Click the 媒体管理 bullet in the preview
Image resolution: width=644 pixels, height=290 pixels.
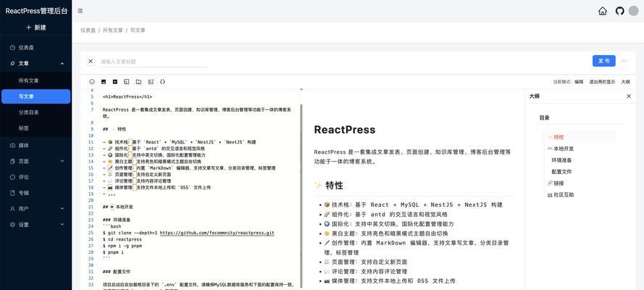[x=390, y=281]
